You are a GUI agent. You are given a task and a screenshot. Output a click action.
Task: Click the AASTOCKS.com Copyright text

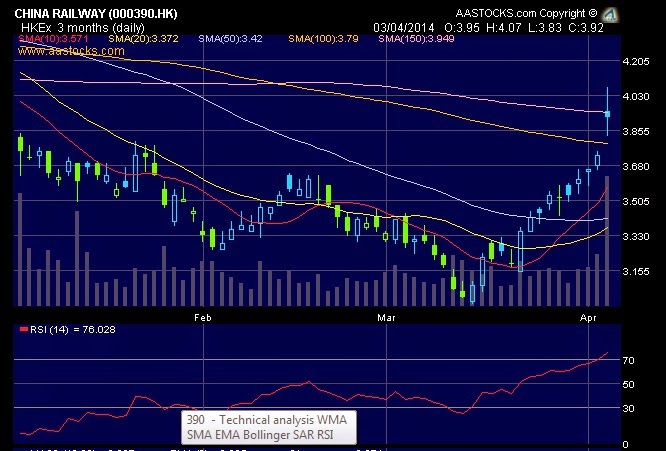[x=527, y=14]
